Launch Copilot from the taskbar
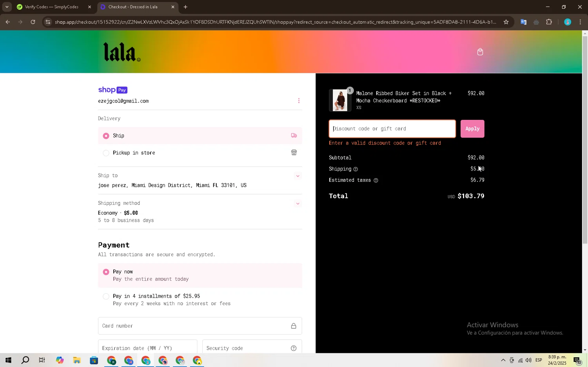 pos(60,360)
